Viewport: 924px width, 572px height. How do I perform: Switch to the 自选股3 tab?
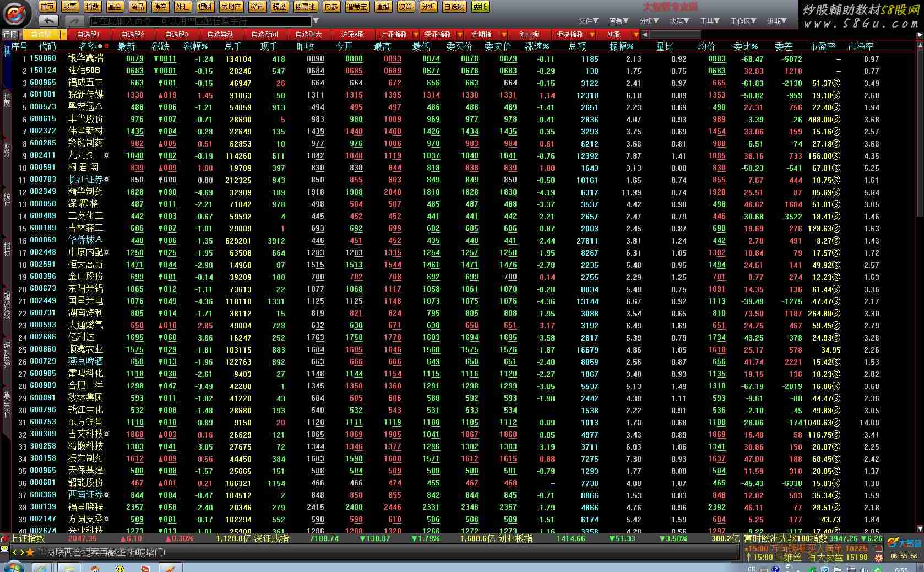pos(176,34)
